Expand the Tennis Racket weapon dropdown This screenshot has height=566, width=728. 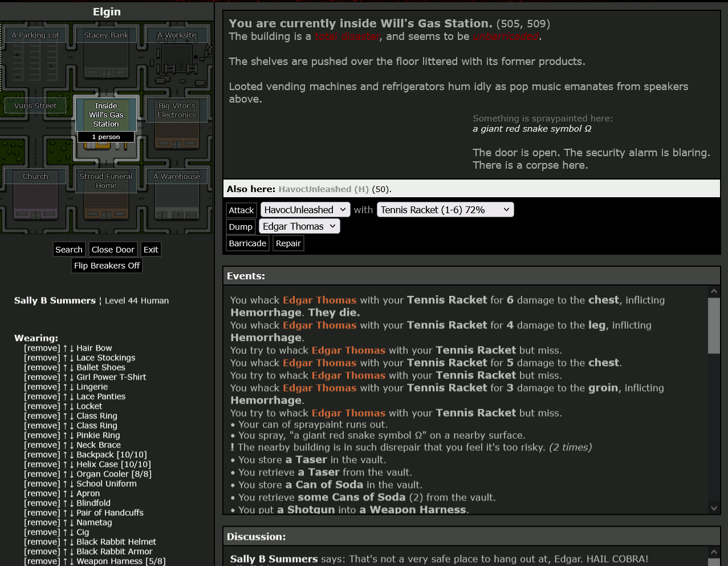445,210
